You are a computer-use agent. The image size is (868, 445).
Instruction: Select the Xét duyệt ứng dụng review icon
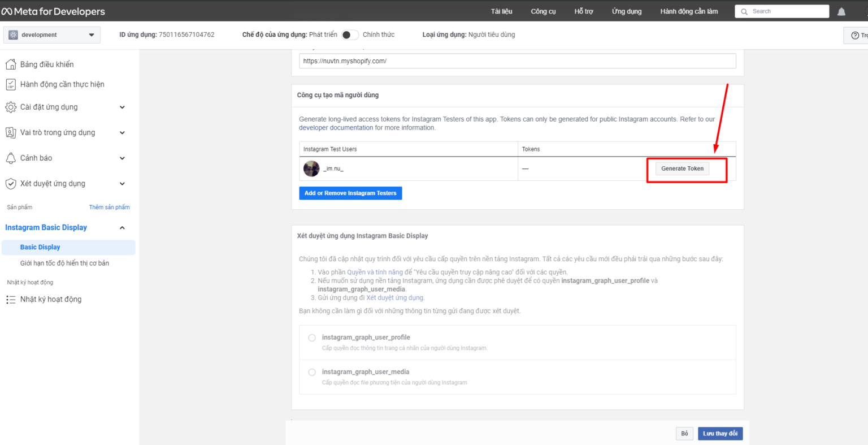(x=10, y=183)
